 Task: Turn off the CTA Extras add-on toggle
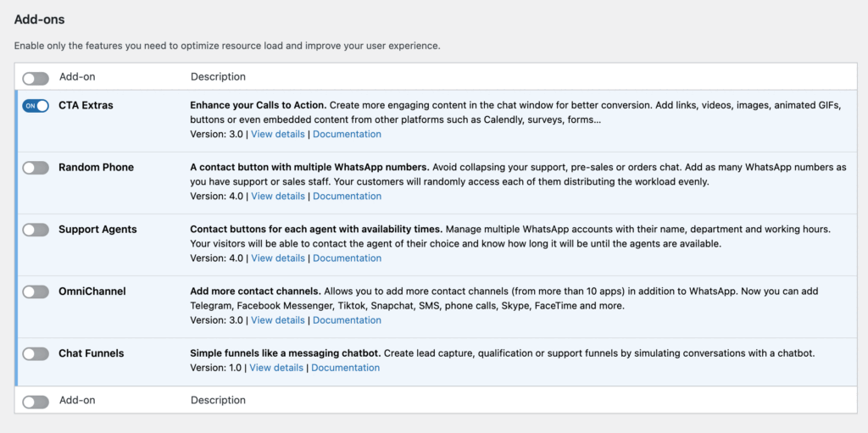click(36, 106)
